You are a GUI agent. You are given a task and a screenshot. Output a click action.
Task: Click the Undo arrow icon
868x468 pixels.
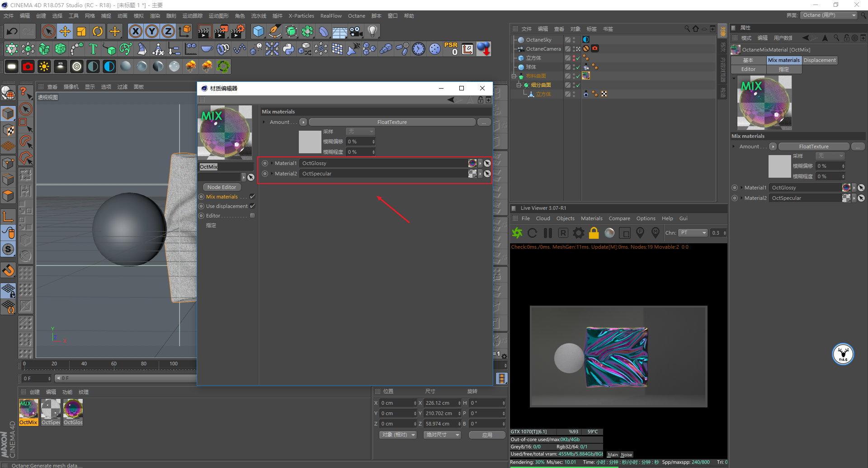(12, 31)
